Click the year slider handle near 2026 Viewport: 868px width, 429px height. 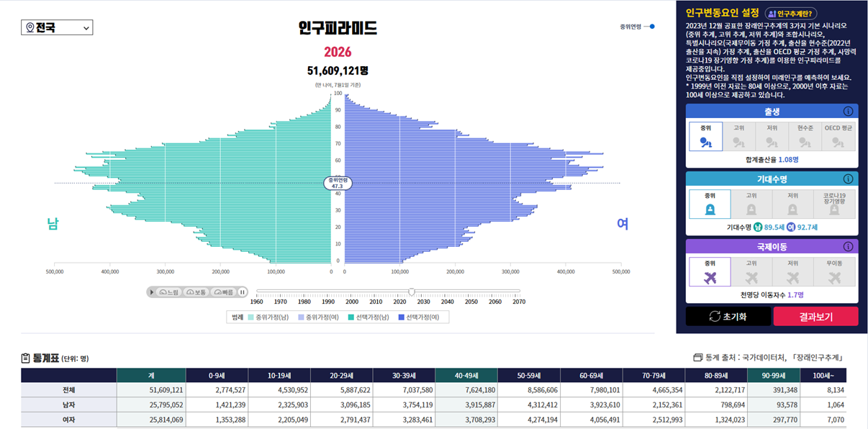pyautogui.click(x=412, y=292)
